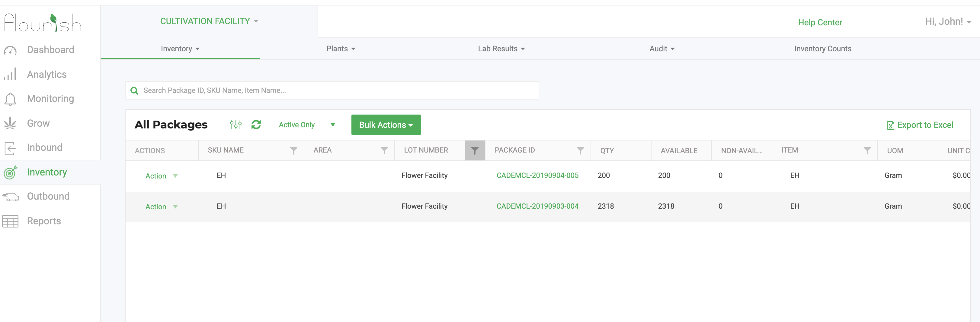Open Action menu for package 20190903-004

pos(161,207)
